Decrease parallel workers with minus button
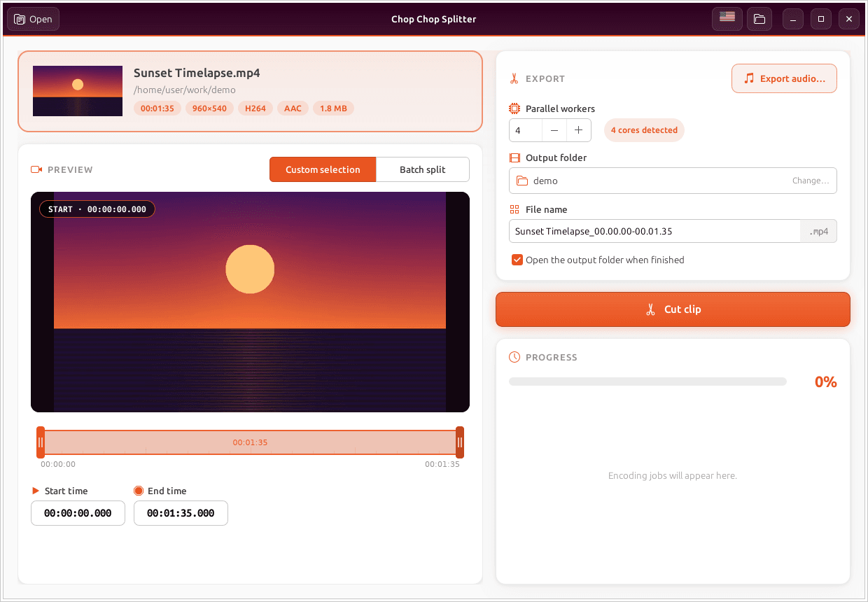The height and width of the screenshot is (602, 868). coord(554,130)
